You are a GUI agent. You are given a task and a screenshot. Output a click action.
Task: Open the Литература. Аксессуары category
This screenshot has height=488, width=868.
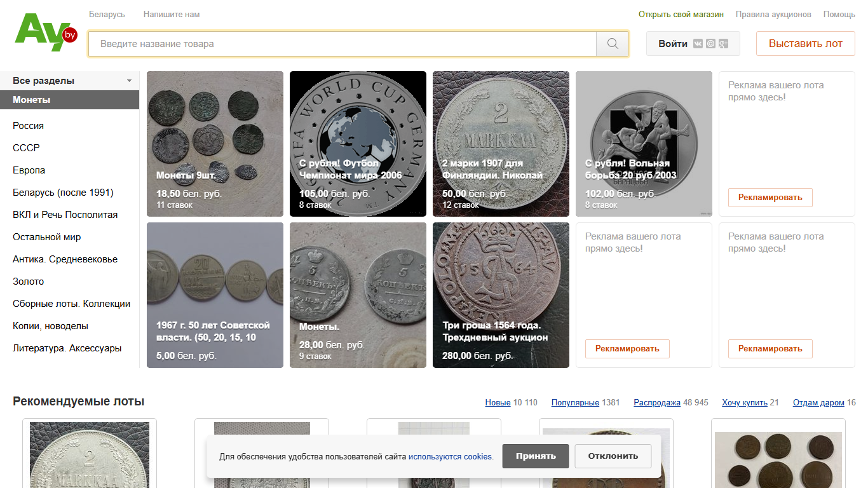pos(67,348)
